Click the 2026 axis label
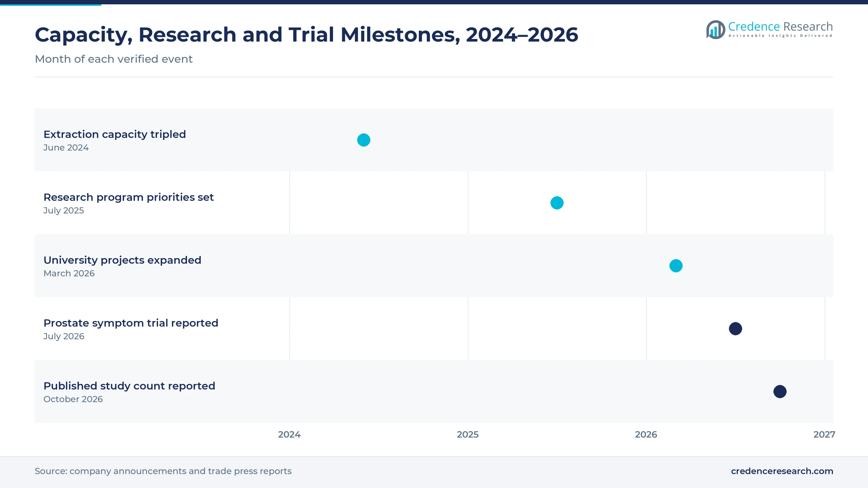This screenshot has height=488, width=868. tap(646, 435)
